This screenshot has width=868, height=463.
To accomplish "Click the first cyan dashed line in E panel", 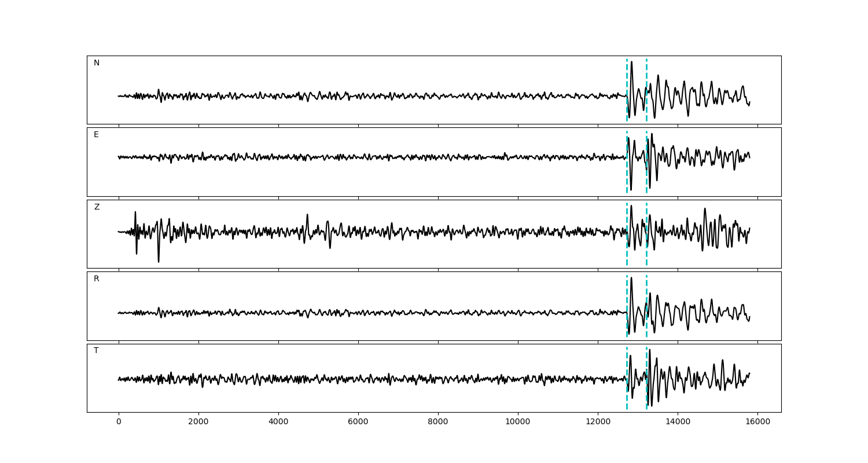I will point(627,145).
